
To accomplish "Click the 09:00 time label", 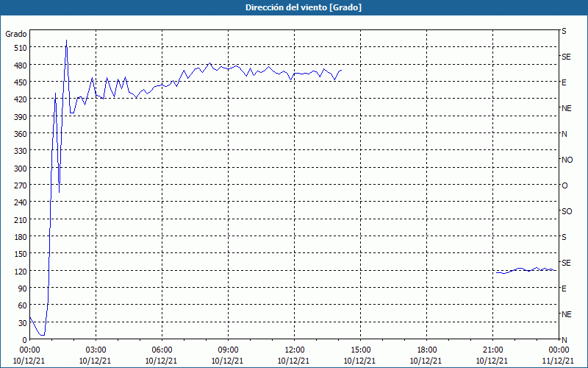I will [x=228, y=350].
